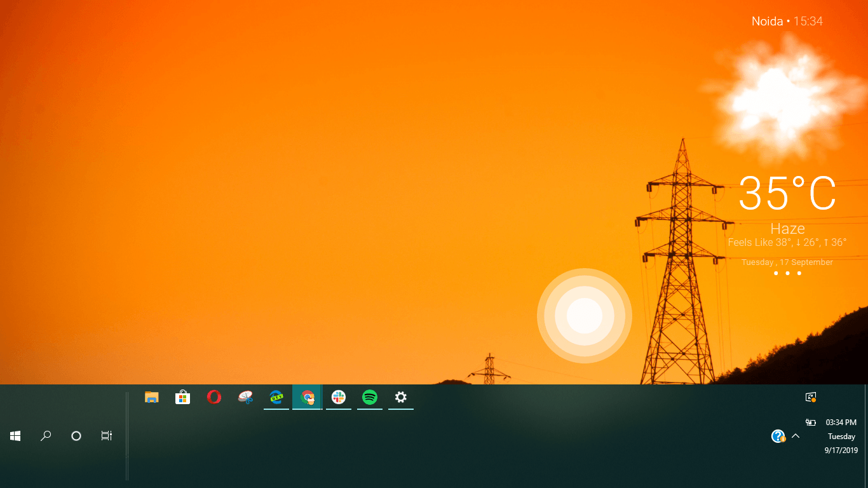Expand hidden system tray icons
This screenshot has height=488, width=868.
point(796,436)
